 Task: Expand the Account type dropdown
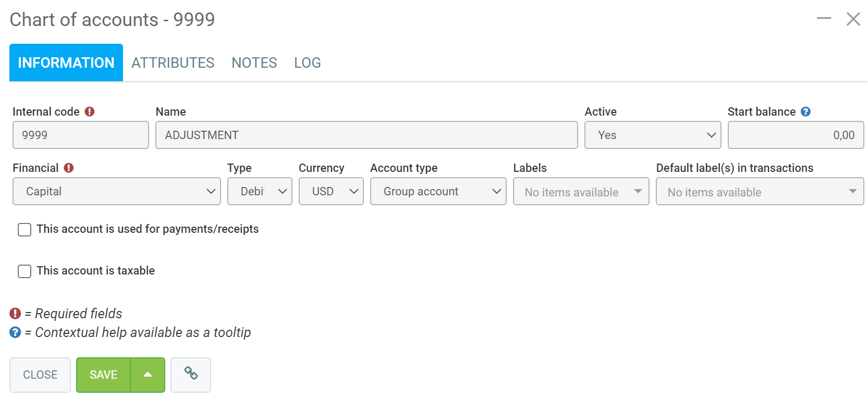438,191
